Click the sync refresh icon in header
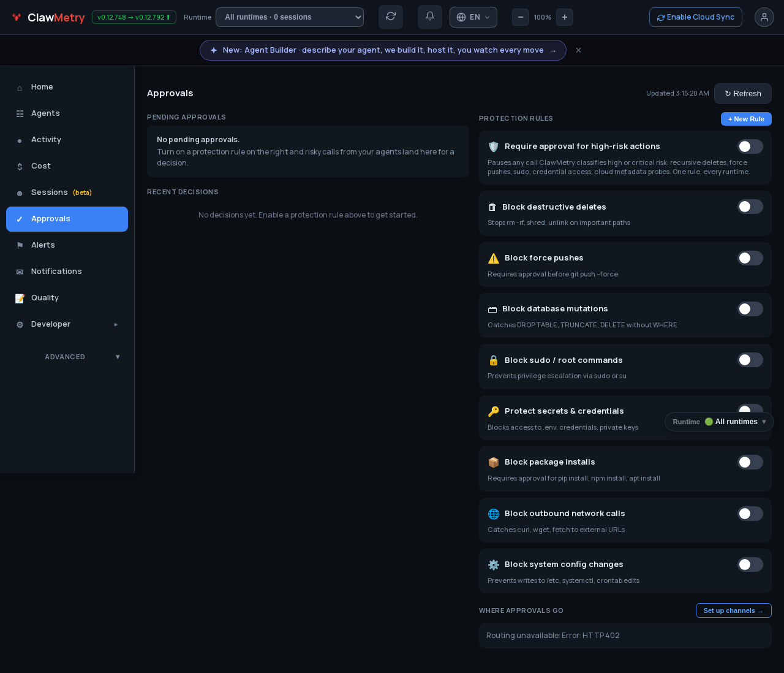 391,17
